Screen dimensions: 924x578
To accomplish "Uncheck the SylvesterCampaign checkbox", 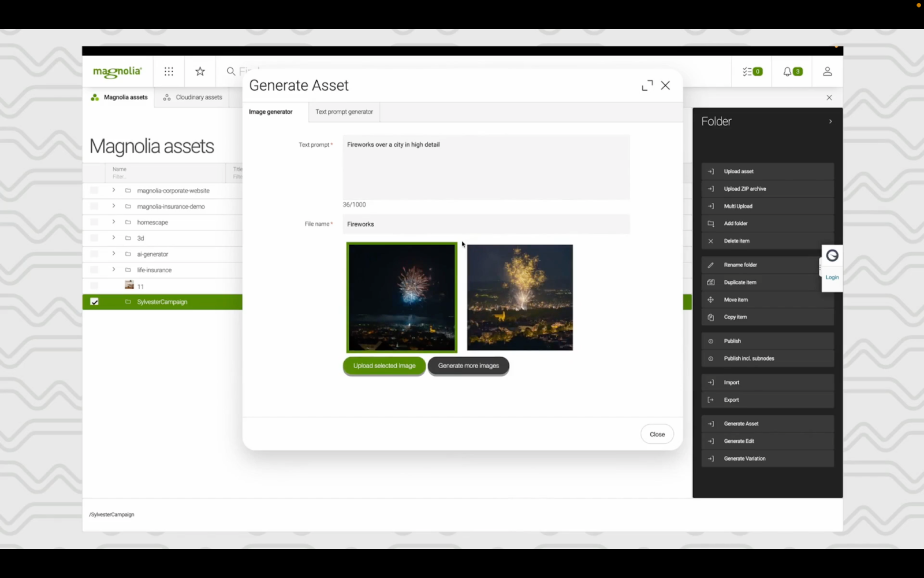I will click(x=95, y=302).
